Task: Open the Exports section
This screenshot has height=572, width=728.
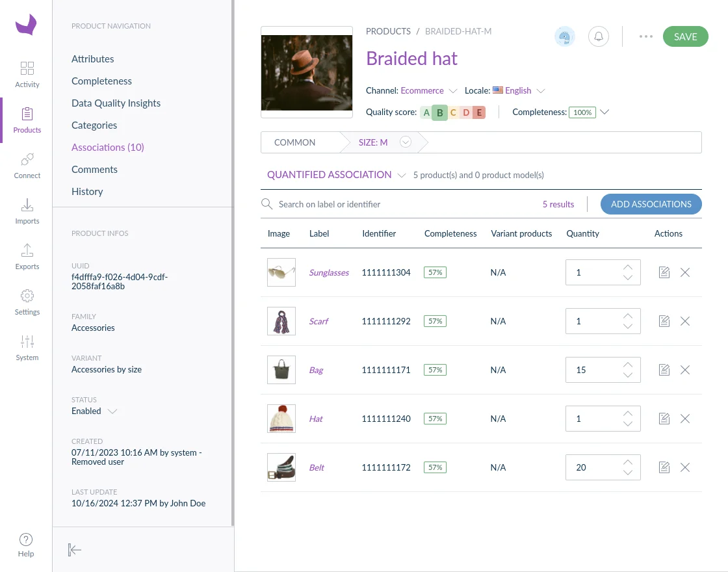Action: coord(27,255)
